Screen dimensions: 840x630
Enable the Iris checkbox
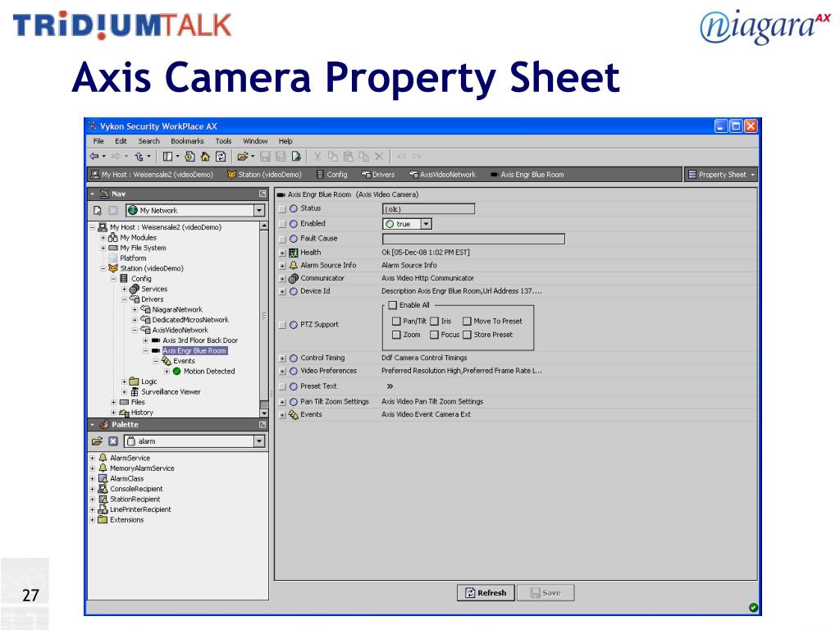[435, 322]
